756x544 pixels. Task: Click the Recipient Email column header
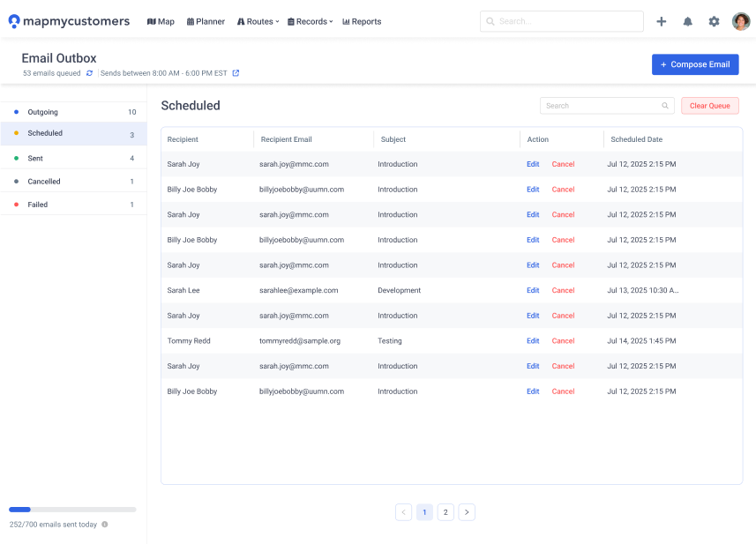pyautogui.click(x=287, y=139)
